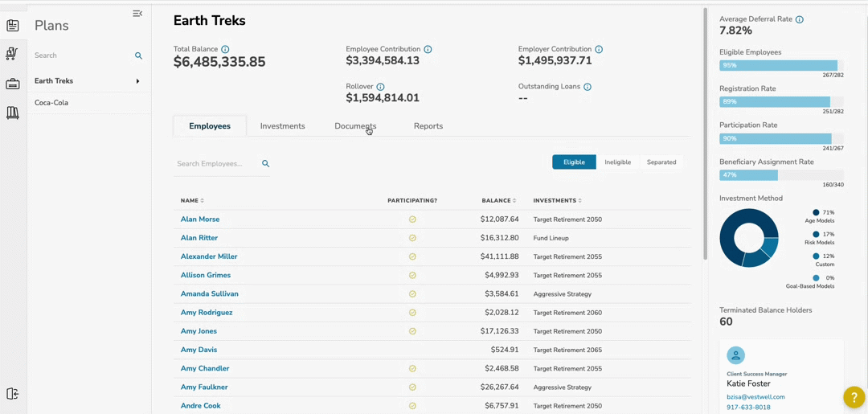Show info for Outstanding Loans
868x414 pixels.
coord(588,87)
